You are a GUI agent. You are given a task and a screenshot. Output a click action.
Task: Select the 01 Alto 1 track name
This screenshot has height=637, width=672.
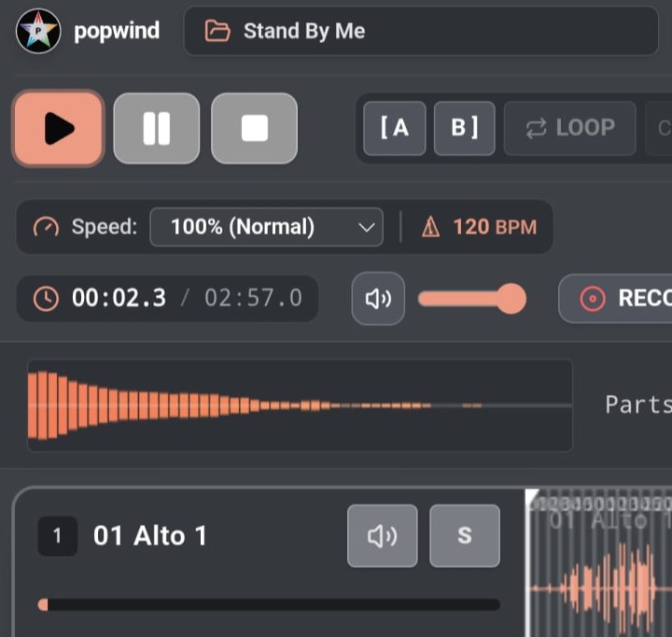(x=150, y=536)
